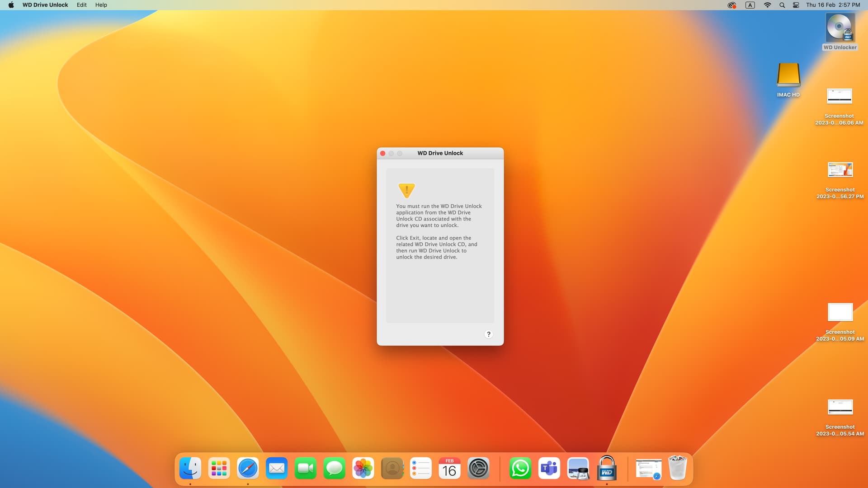Screen dimensions: 868x488
Task: Open Spotlight search in menu bar
Action: (x=782, y=5)
